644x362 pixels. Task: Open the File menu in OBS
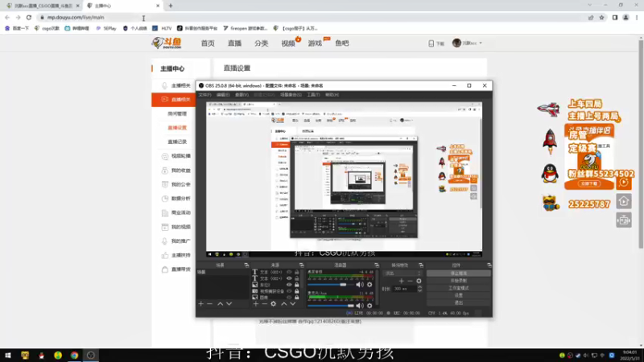pyautogui.click(x=204, y=95)
